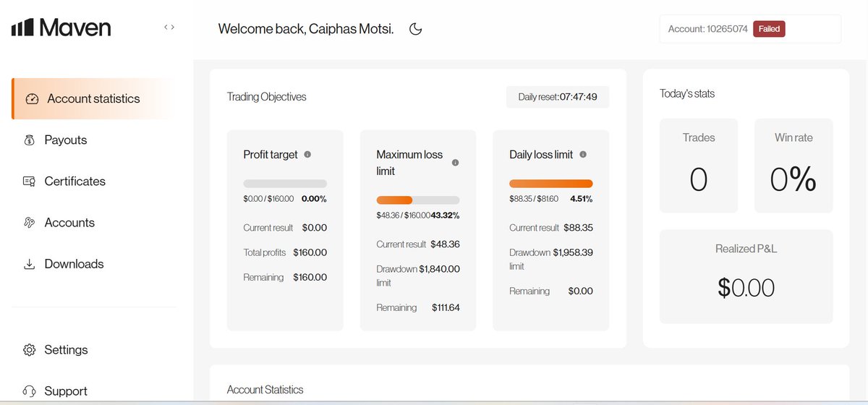The image size is (868, 405).
Task: Click the 43.32% maximum loss percentage
Action: tap(445, 215)
